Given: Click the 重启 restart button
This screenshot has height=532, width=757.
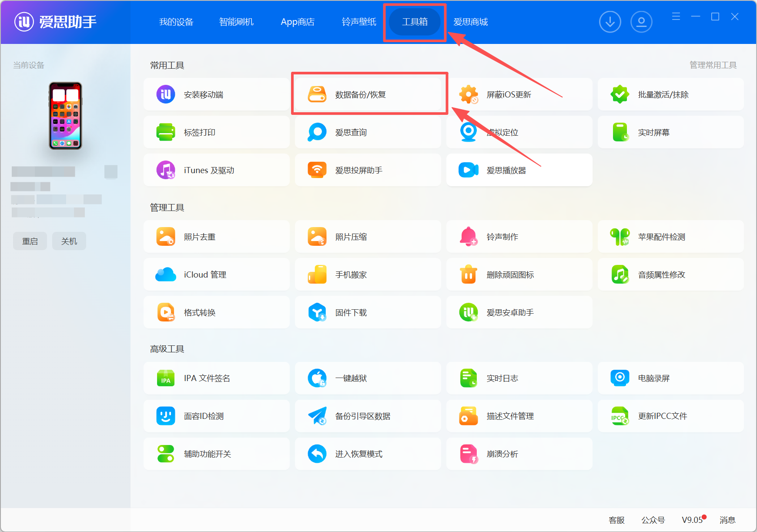Looking at the screenshot, I should click(30, 241).
